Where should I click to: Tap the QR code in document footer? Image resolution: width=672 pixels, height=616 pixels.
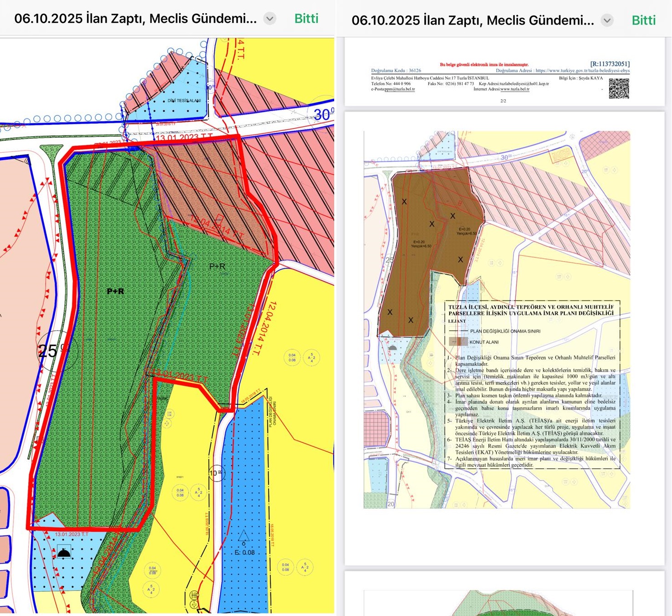(x=619, y=88)
